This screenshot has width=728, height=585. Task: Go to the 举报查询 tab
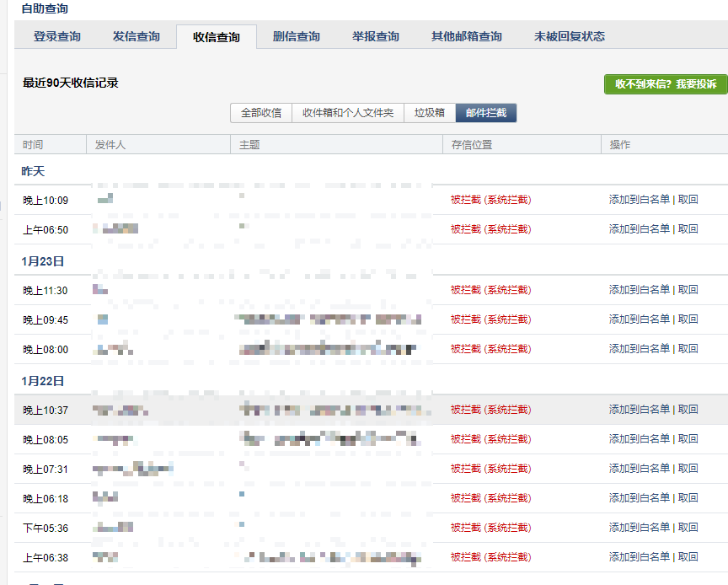[x=376, y=36]
